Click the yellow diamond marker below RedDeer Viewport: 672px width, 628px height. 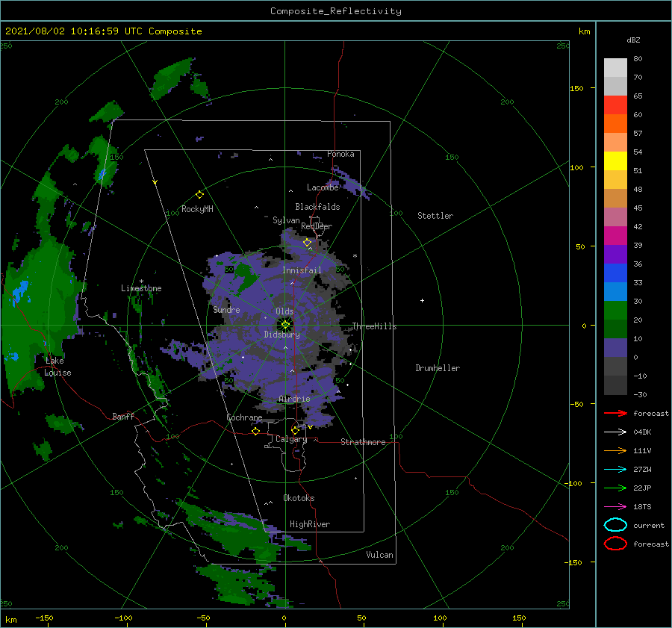[x=307, y=243]
